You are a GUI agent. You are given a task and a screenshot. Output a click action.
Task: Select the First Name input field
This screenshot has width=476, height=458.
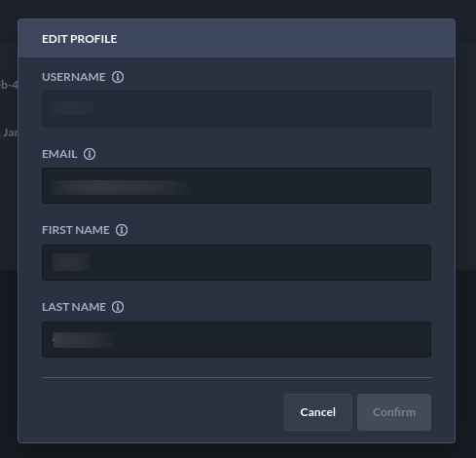pos(237,262)
